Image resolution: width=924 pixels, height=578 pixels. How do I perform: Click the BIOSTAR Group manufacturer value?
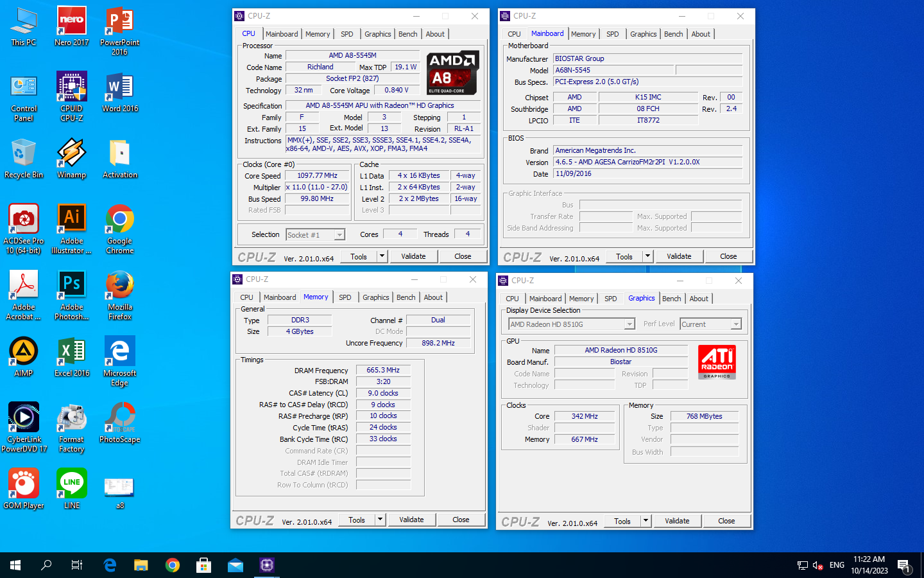648,58
